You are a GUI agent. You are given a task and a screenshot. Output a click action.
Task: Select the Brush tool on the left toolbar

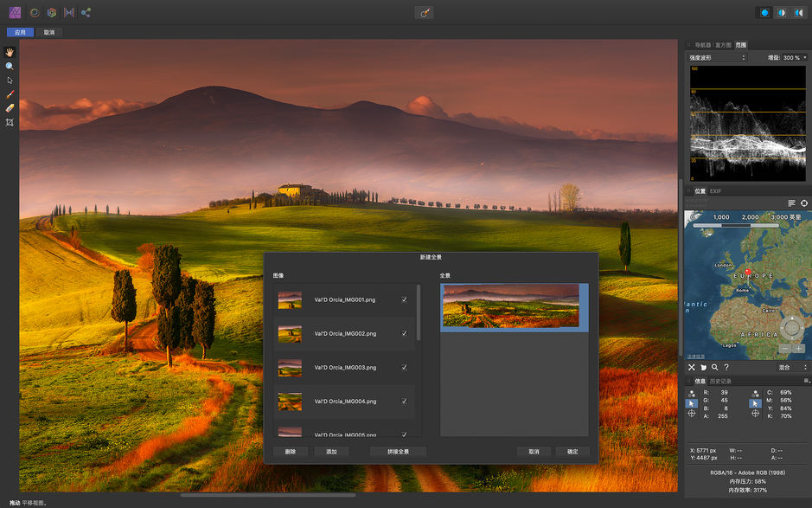[x=10, y=93]
